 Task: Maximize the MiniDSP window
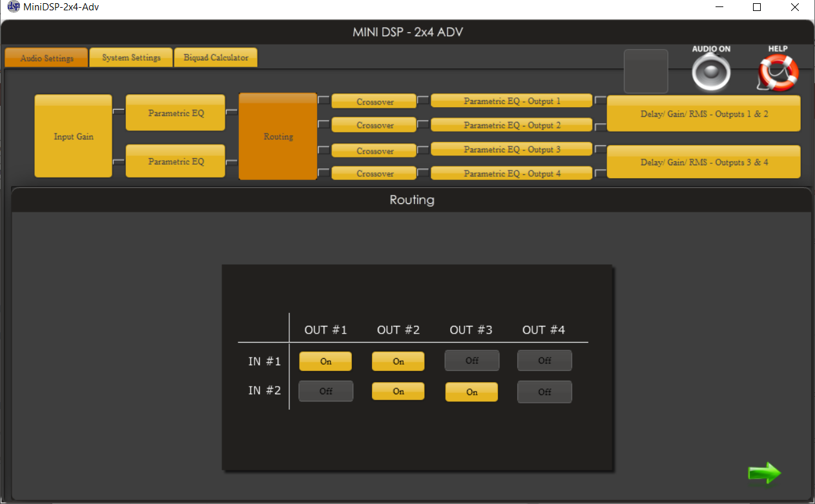point(758,7)
